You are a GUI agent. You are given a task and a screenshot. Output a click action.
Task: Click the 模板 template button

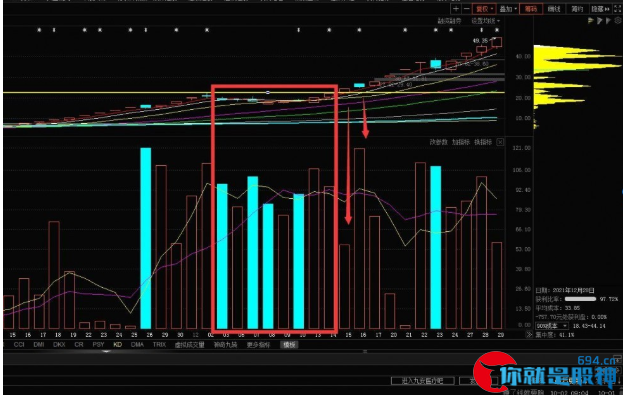point(289,345)
